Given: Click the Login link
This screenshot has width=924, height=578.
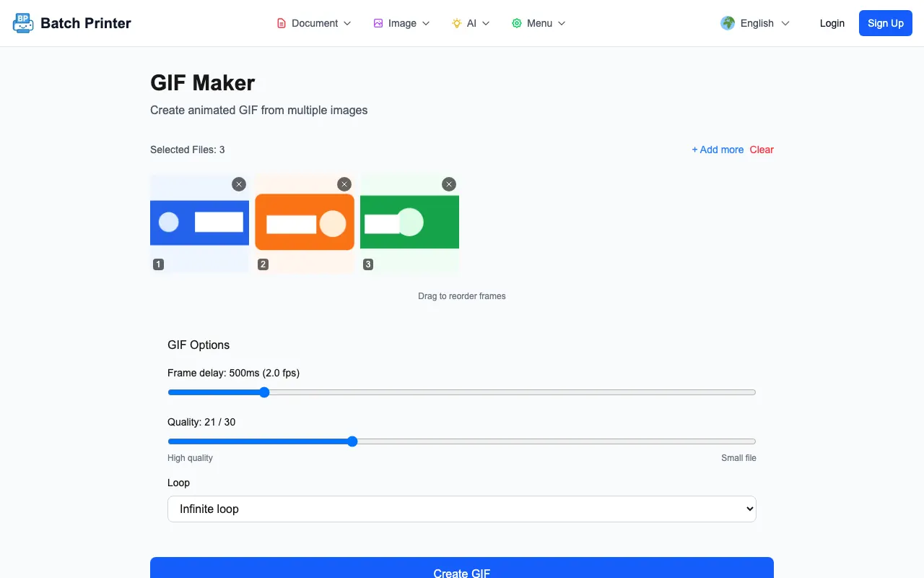Looking at the screenshot, I should (832, 23).
